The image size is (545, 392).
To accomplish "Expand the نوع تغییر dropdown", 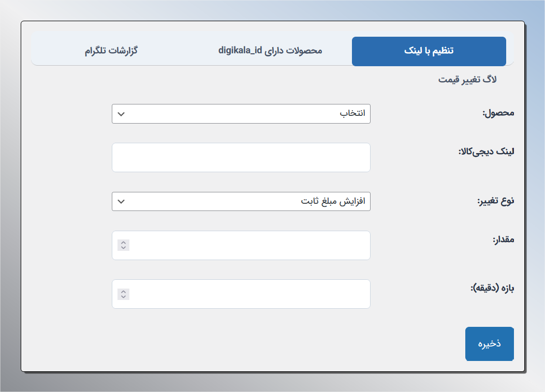I will (241, 202).
